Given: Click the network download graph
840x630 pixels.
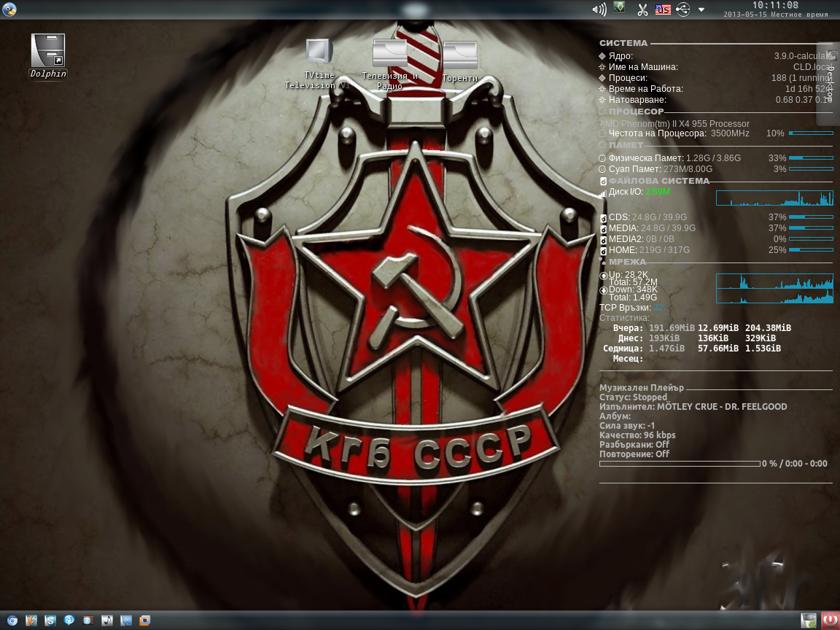Looking at the screenshot, I should pos(774,296).
